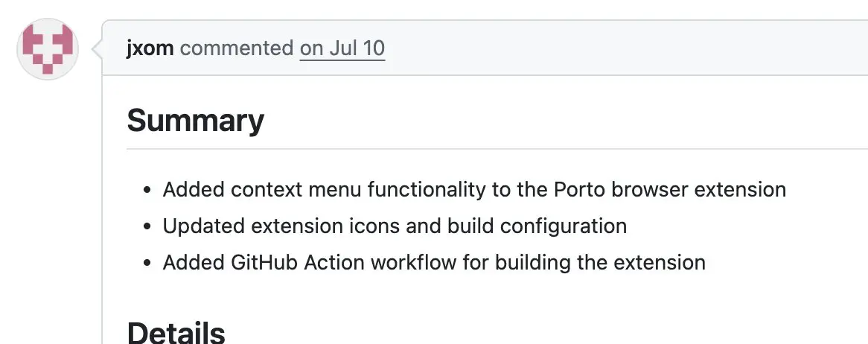Click the bullet dot before "Added context menu"
The height and width of the screenshot is (344, 868).
pos(147,190)
